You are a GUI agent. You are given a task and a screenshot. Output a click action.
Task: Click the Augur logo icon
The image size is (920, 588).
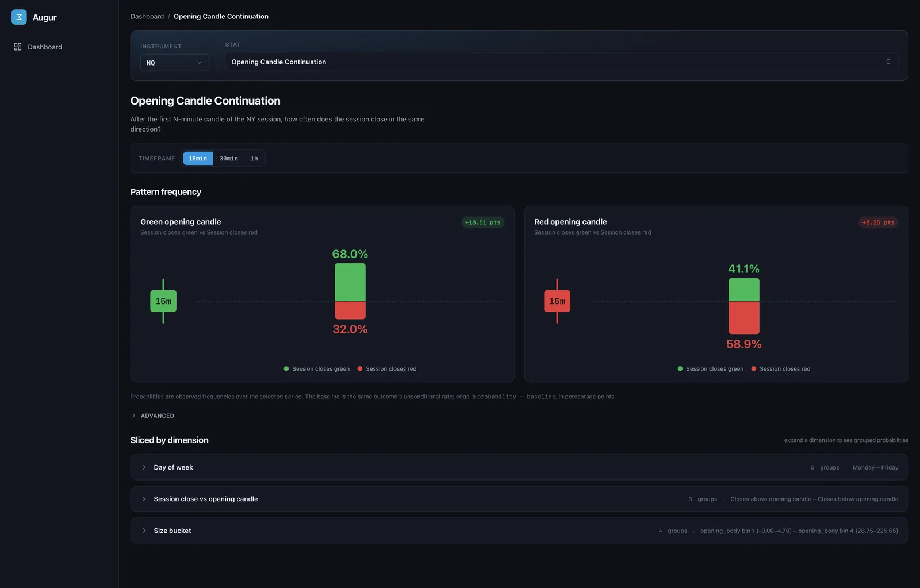point(19,17)
